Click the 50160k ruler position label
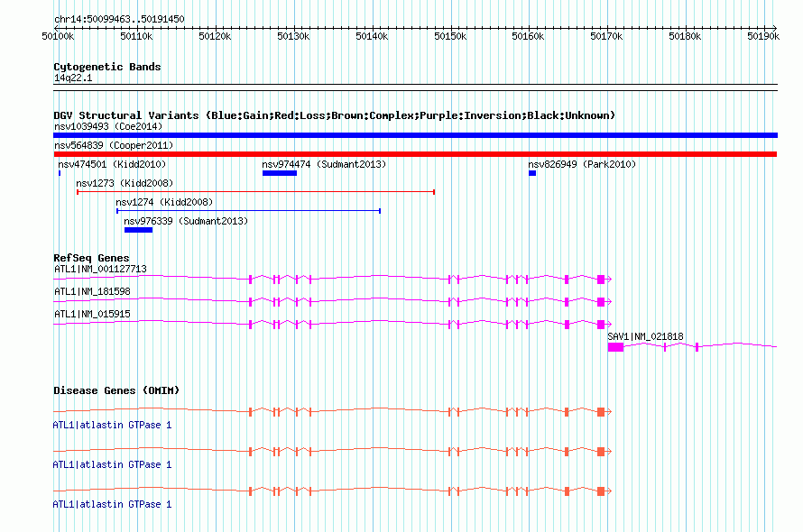This screenshot has width=803, height=532. 528,36
